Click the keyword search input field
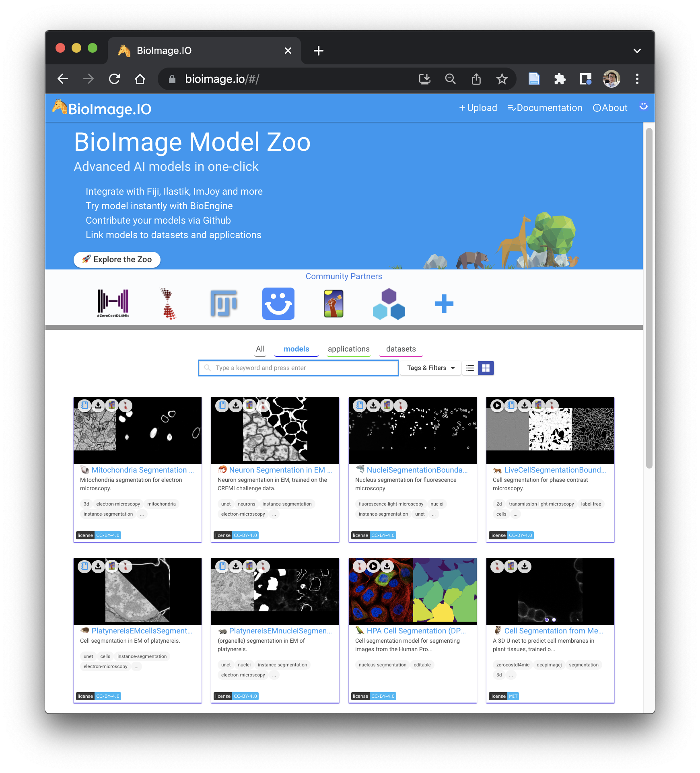Screen dimensions: 700x773 point(299,368)
